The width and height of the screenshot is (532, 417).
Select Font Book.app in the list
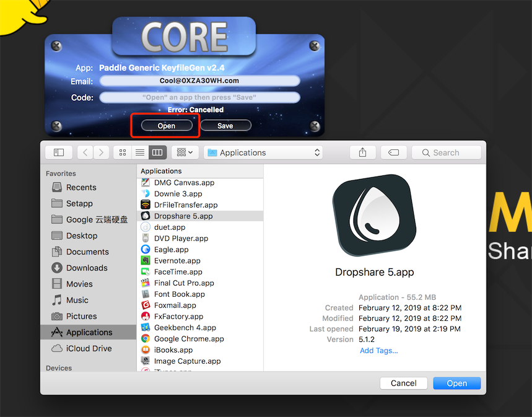coord(200,294)
